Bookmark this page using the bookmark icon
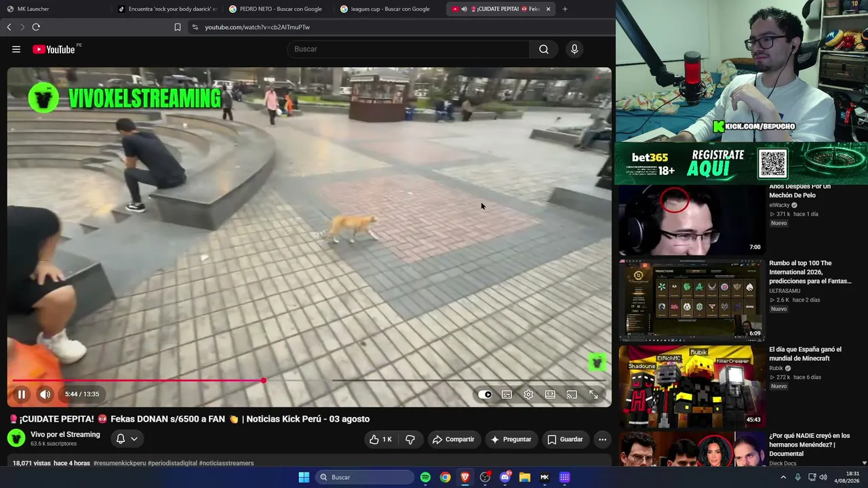The width and height of the screenshot is (868, 488). pos(178,27)
